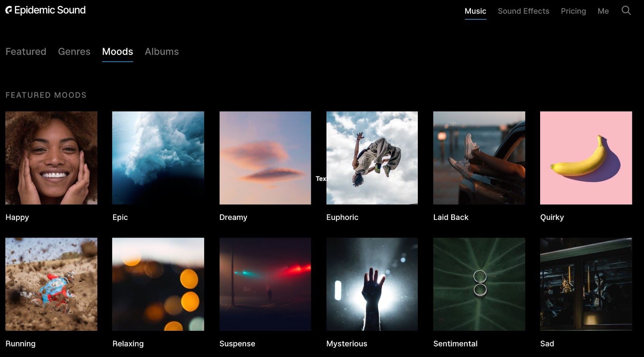This screenshot has height=357, width=644.
Task: Switch to the Featured tab
Action: click(x=26, y=51)
